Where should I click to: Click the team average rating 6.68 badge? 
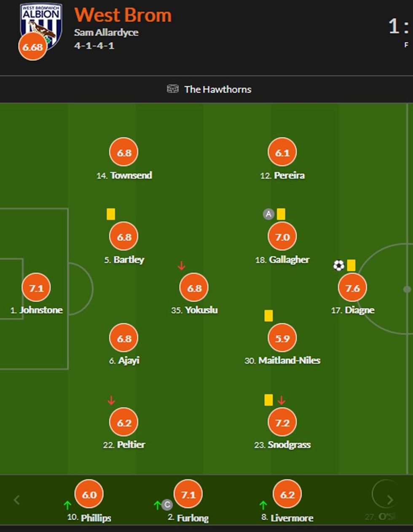[x=32, y=47]
